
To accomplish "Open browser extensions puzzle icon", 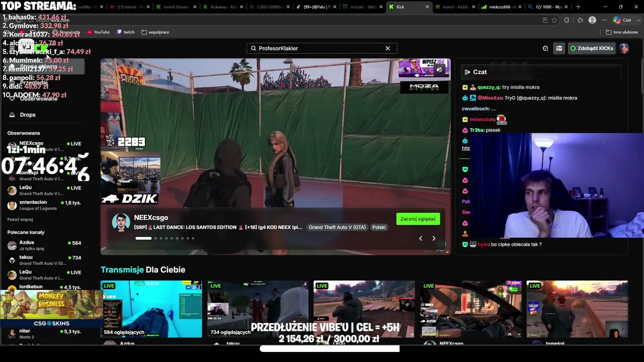I will point(567,20).
